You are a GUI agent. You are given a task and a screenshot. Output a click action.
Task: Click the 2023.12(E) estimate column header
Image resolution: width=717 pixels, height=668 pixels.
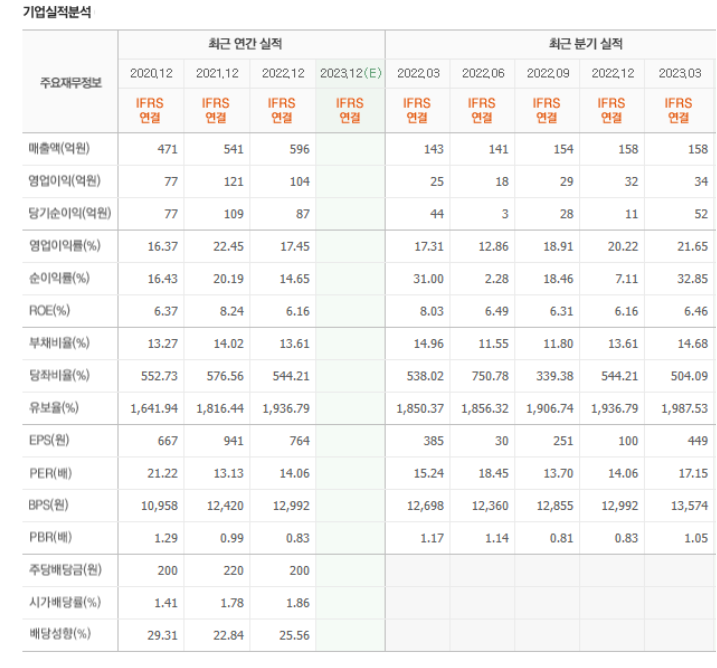click(351, 73)
